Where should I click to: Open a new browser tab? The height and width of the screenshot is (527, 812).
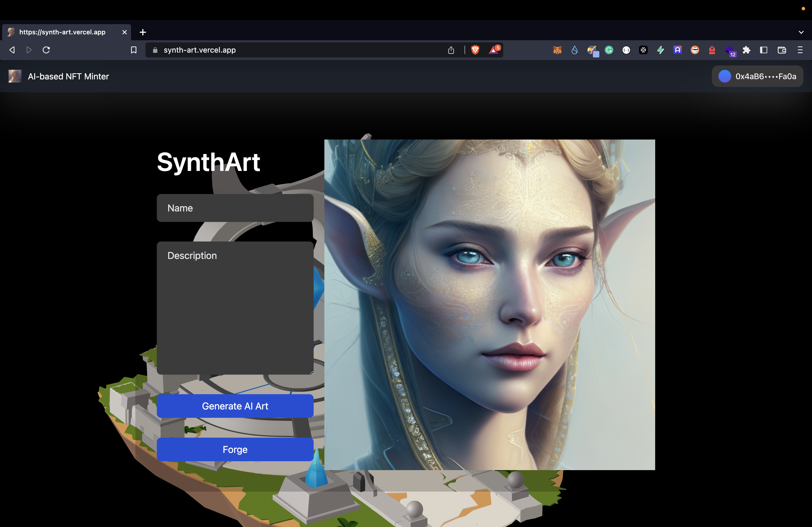[143, 32]
